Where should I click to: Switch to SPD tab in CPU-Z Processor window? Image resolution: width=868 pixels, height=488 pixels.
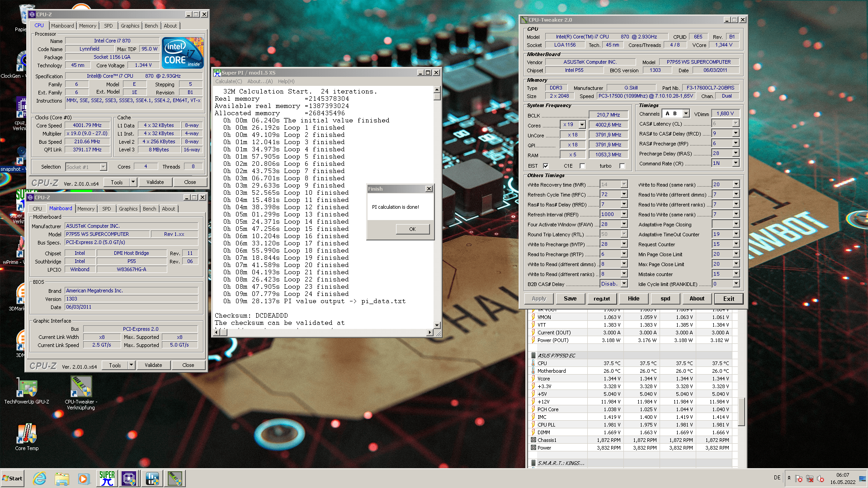tap(108, 26)
